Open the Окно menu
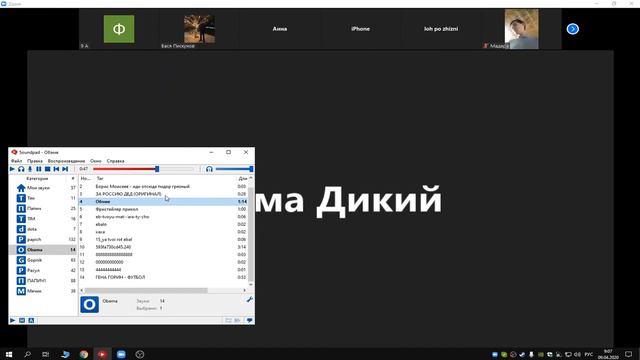Screen dimensions: 640x360 pyautogui.click(x=96, y=161)
